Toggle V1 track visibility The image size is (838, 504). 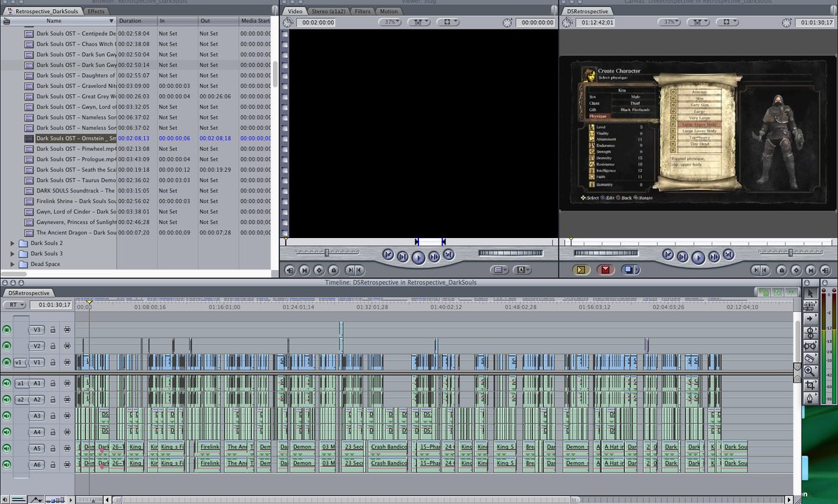tap(7, 362)
